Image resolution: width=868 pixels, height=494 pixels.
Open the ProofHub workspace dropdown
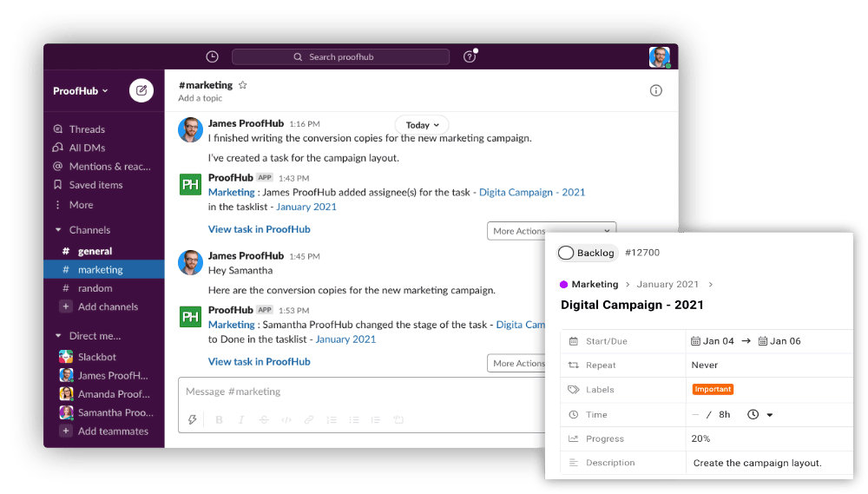(80, 91)
